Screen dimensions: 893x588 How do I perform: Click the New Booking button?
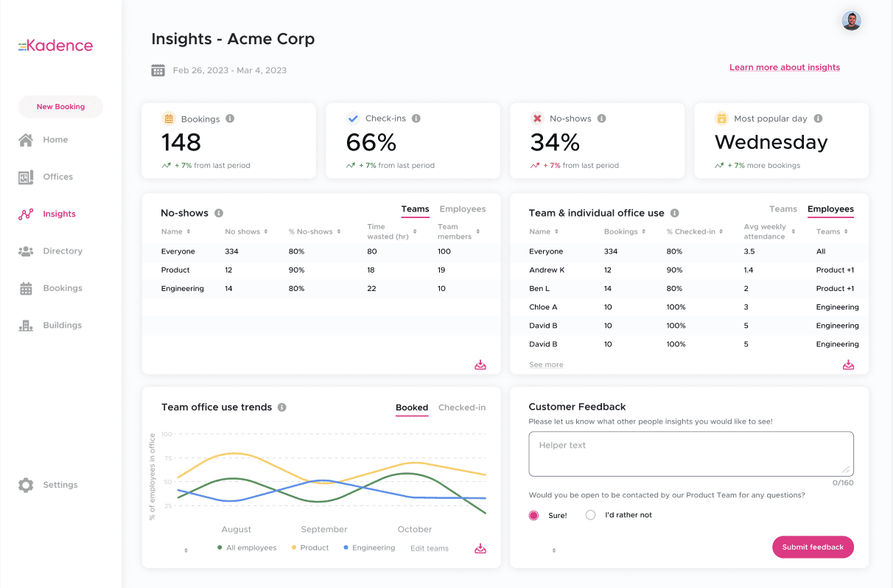pyautogui.click(x=60, y=107)
